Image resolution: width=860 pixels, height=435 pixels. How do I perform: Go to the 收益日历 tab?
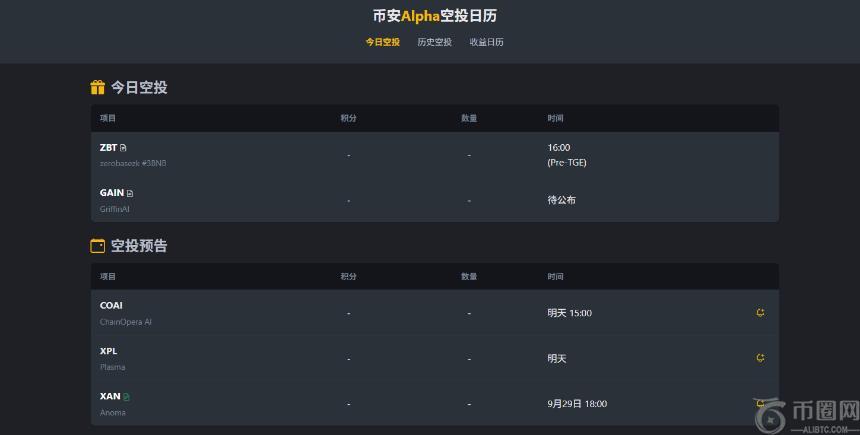487,42
